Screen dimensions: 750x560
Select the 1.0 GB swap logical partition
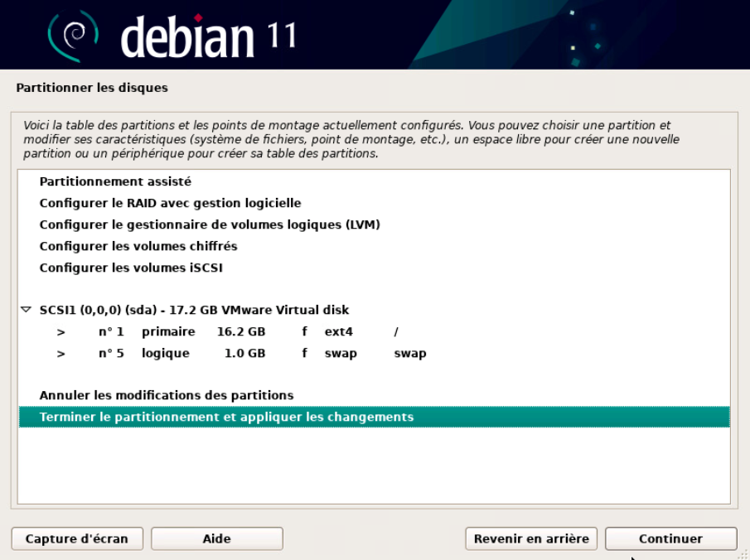coord(240,354)
